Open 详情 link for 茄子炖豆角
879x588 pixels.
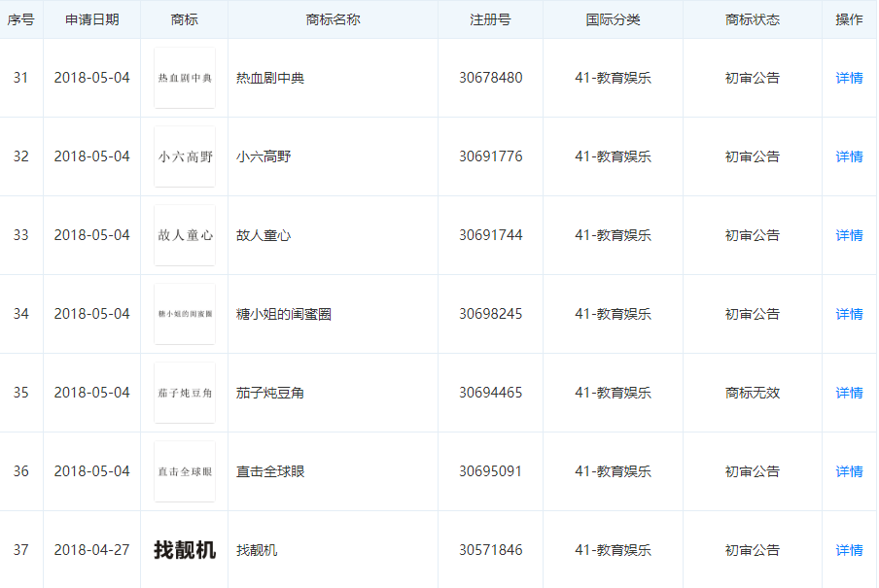(x=849, y=393)
